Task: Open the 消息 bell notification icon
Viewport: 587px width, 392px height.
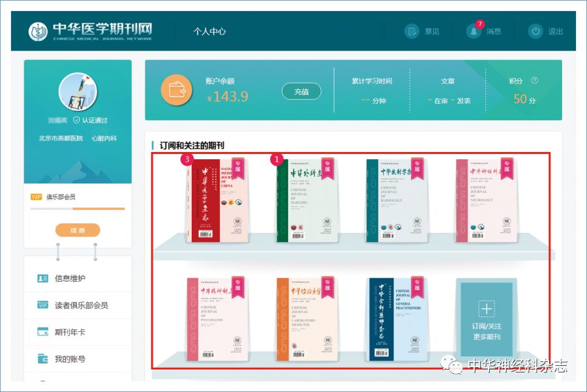Action: click(474, 31)
